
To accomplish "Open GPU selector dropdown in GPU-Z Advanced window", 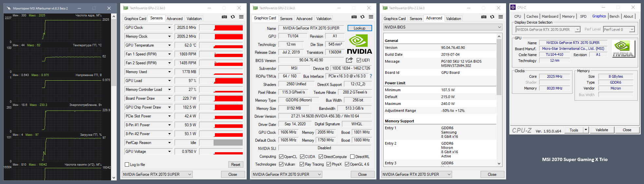I will [417, 174].
